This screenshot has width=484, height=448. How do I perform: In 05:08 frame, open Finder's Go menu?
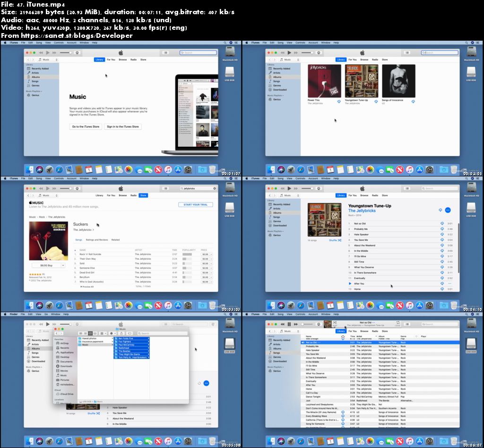point(46,314)
